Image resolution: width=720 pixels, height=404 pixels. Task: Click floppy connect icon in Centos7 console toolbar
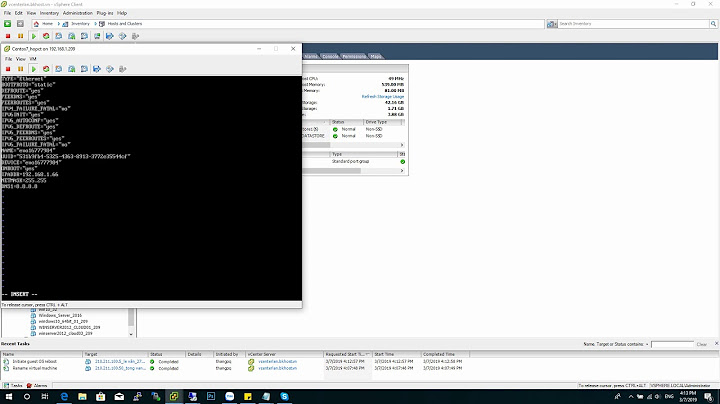97,69
